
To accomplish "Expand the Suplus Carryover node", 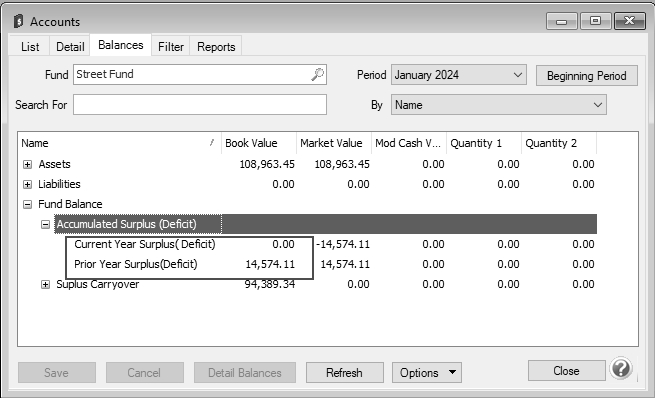I will click(x=46, y=284).
